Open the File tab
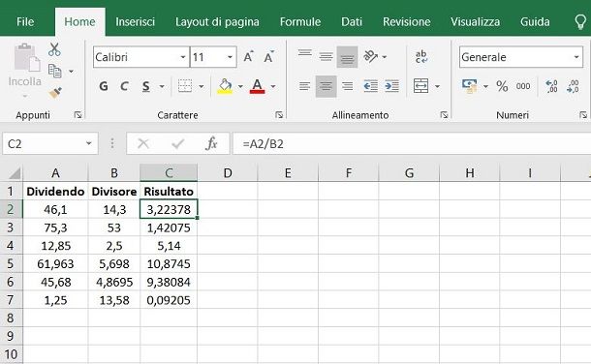 25,21
